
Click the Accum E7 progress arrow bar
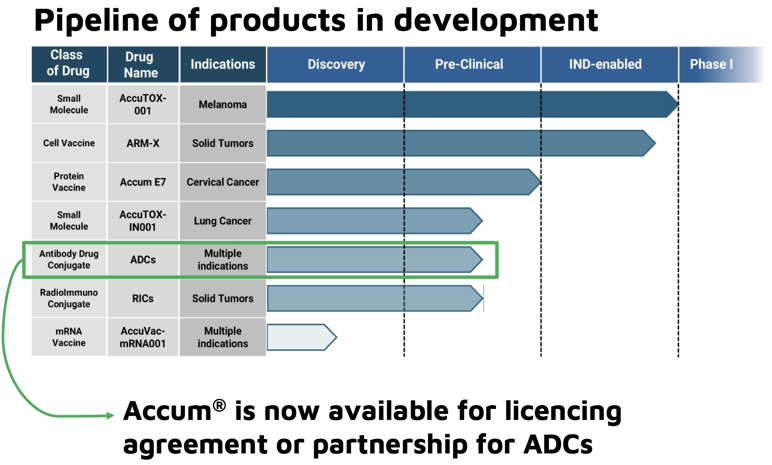[x=404, y=182]
